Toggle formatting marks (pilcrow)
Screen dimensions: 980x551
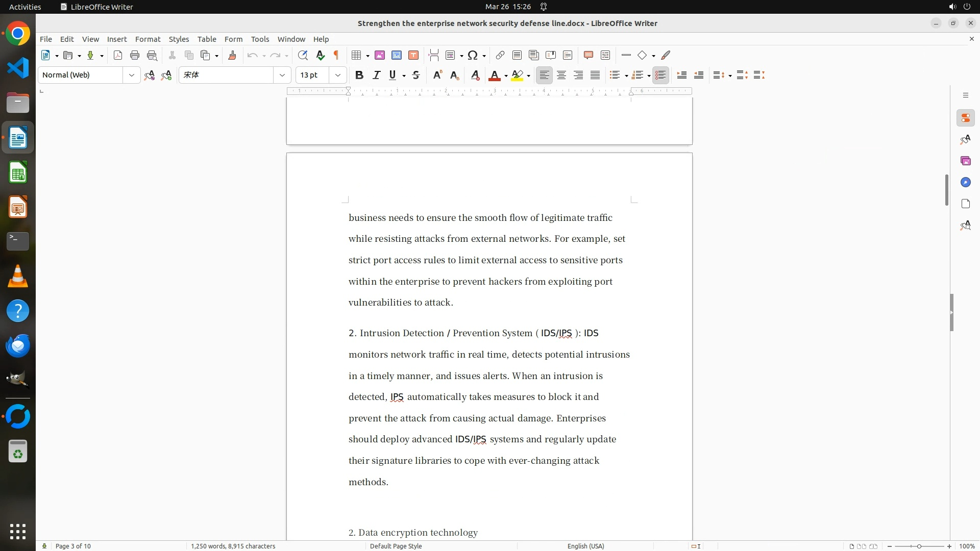click(336, 55)
